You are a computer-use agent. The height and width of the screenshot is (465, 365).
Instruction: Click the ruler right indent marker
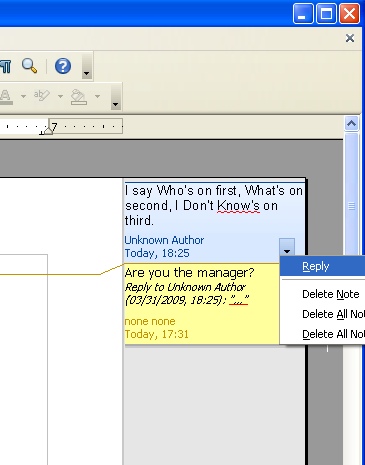click(x=48, y=130)
